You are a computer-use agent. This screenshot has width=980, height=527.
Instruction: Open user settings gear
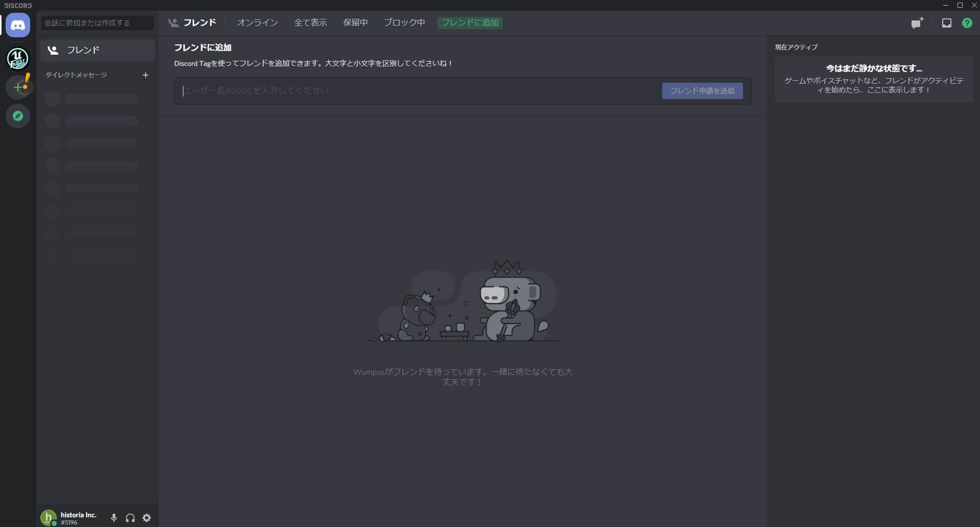point(147,518)
